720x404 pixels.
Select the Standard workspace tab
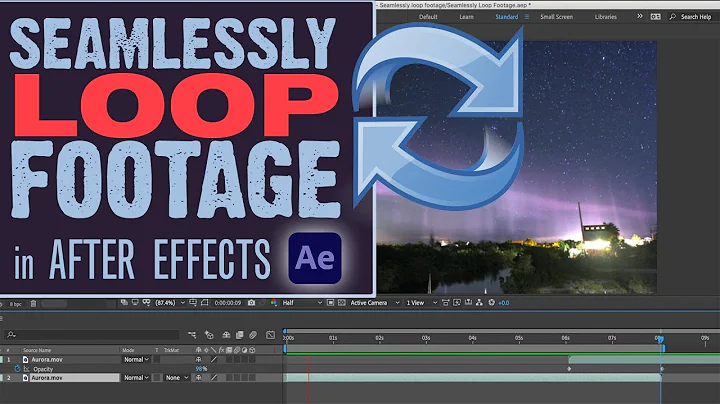pyautogui.click(x=506, y=17)
